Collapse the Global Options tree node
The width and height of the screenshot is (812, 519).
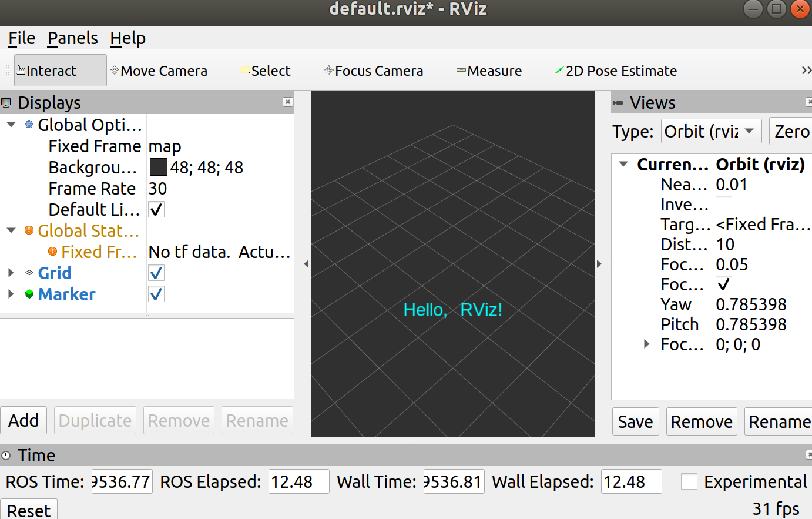coord(11,125)
